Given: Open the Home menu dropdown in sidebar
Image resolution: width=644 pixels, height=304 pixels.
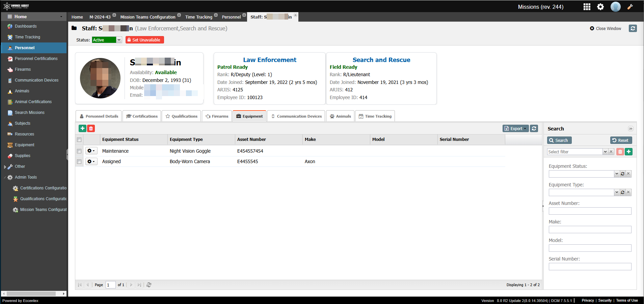Looking at the screenshot, I should point(61,17).
